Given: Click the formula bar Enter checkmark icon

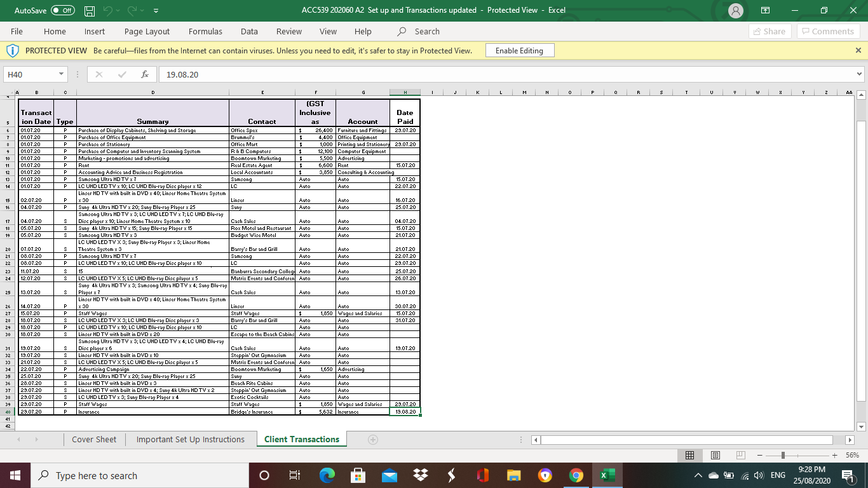Looking at the screenshot, I should [122, 74].
